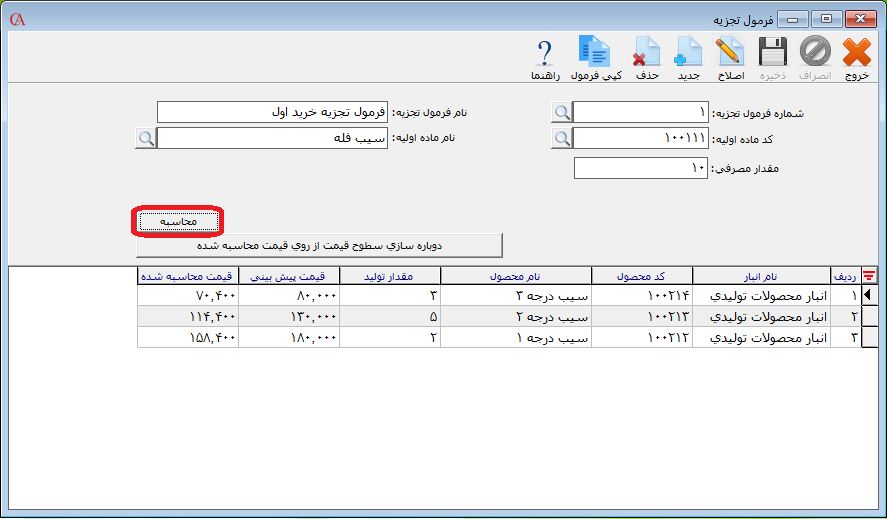Select row with سیب درجه ۲

tap(515, 316)
